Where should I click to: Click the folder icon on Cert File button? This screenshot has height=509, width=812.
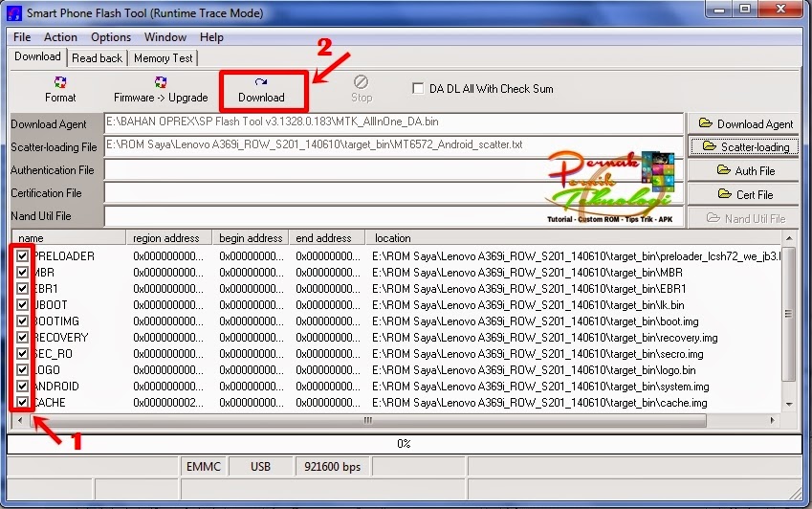724,193
